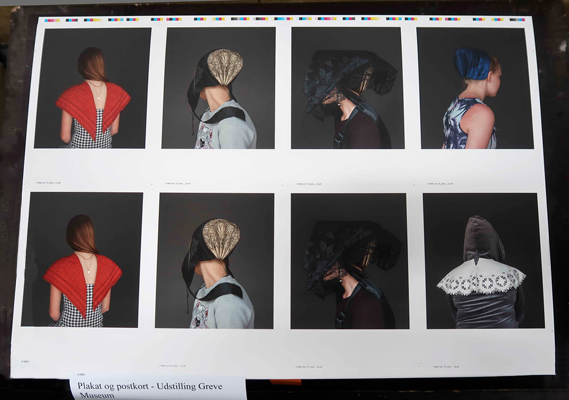Select the blue satin cap portrait
Screen dimensions: 569x400
click(x=475, y=88)
